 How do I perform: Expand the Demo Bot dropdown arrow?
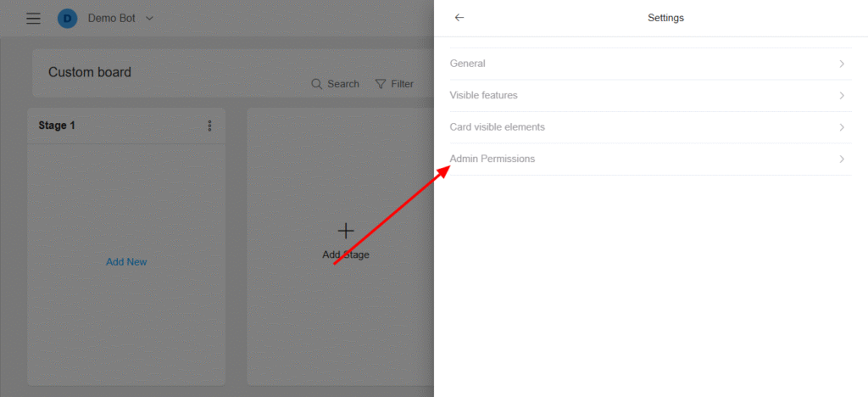tap(149, 19)
